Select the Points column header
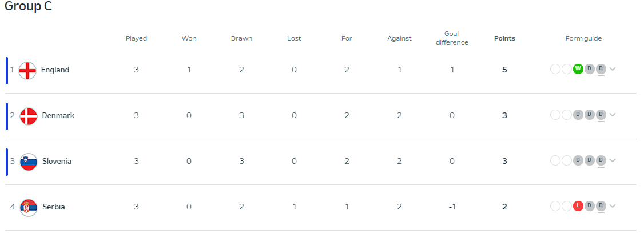Screen dimensions: 644x238 coord(504,38)
